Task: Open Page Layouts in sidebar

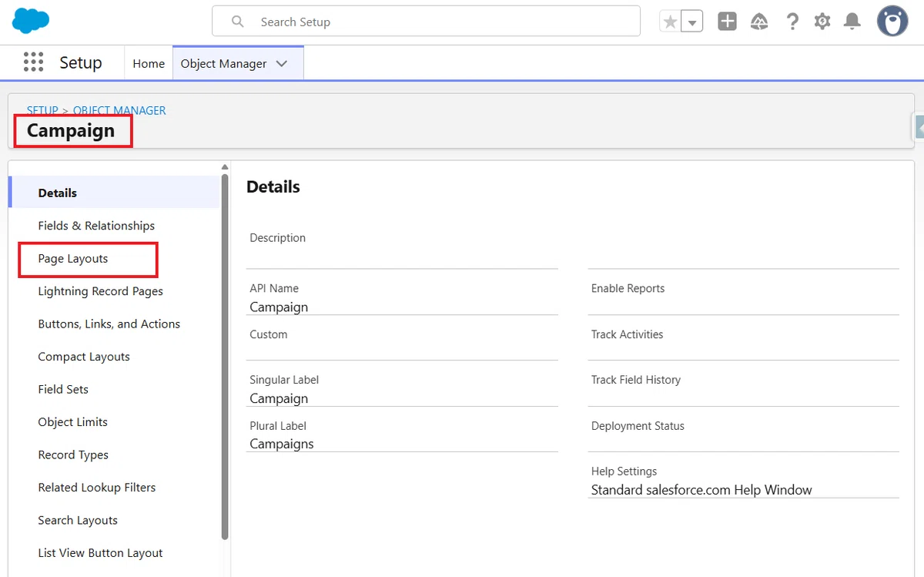Action: [73, 259]
